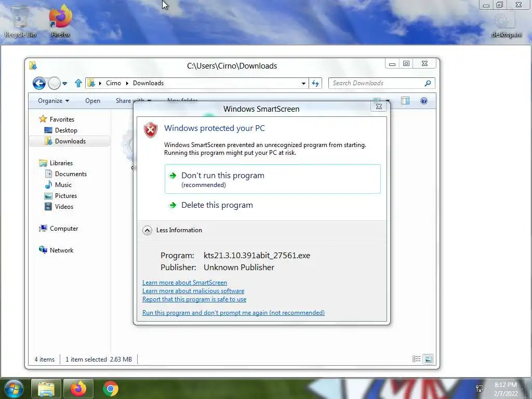Click Report that this program is safe

click(194, 299)
